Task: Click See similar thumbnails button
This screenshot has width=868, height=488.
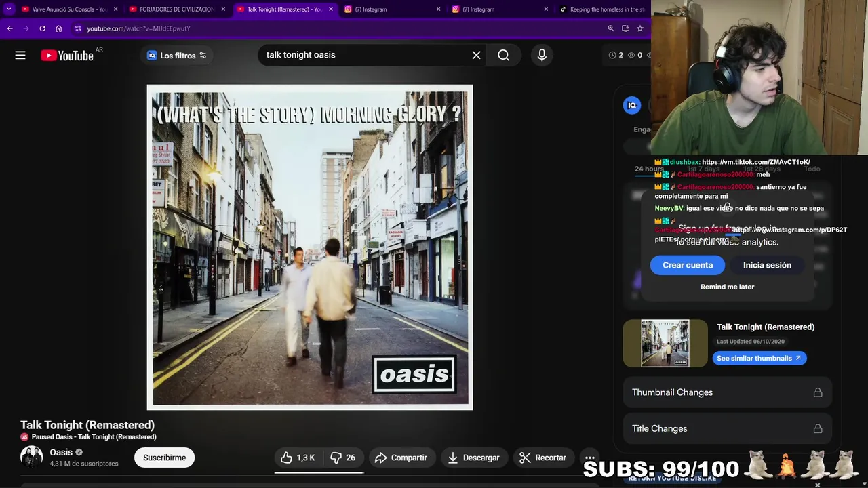Action: tap(759, 358)
